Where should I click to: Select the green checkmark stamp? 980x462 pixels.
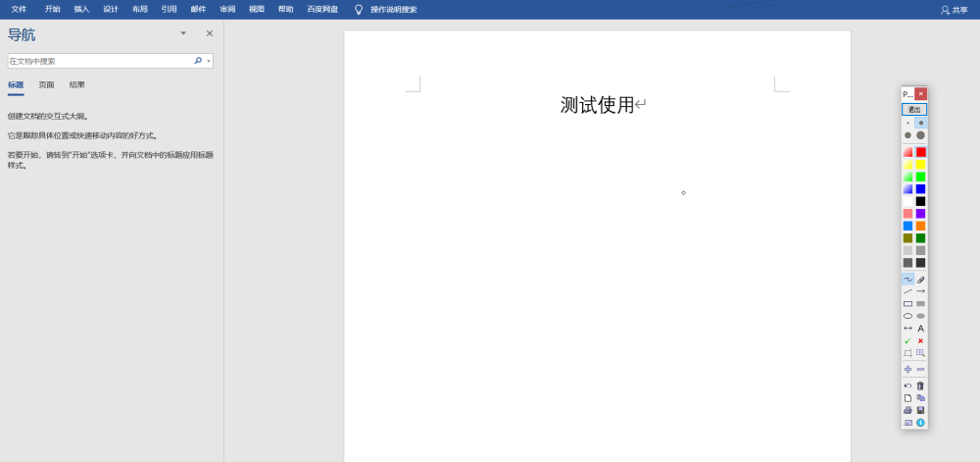pyautogui.click(x=907, y=340)
